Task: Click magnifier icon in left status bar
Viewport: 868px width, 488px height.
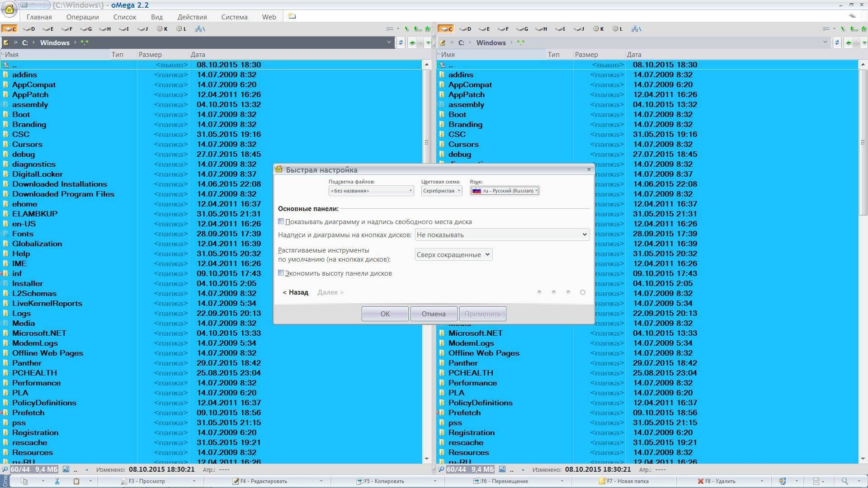Action: [x=5, y=469]
